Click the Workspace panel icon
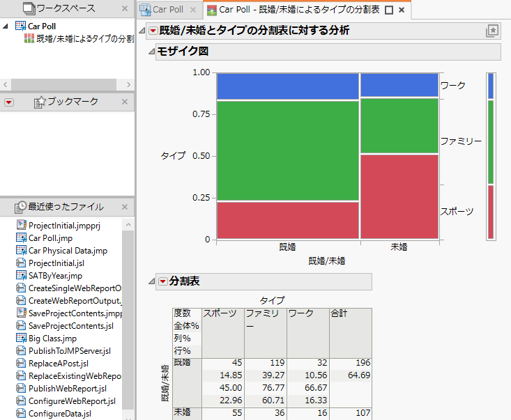The image size is (511, 420). (29, 9)
